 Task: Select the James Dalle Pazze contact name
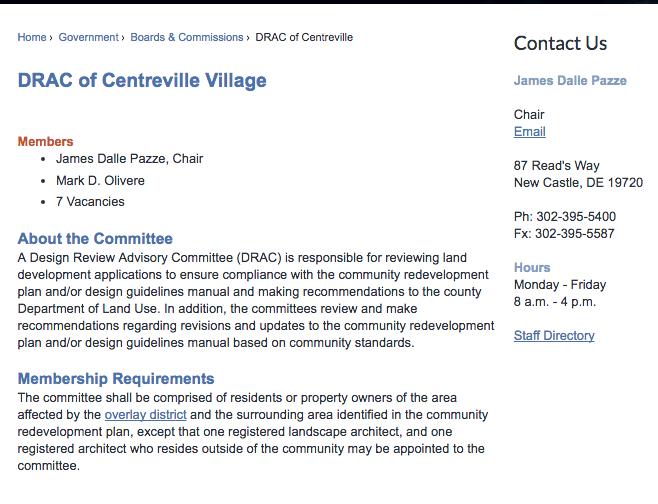pyautogui.click(x=570, y=81)
